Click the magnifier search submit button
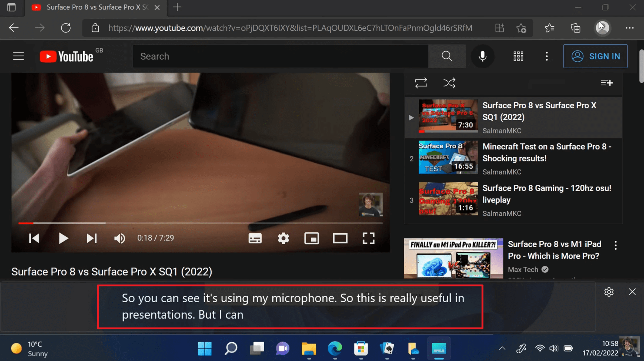The image size is (644, 361). click(x=447, y=56)
